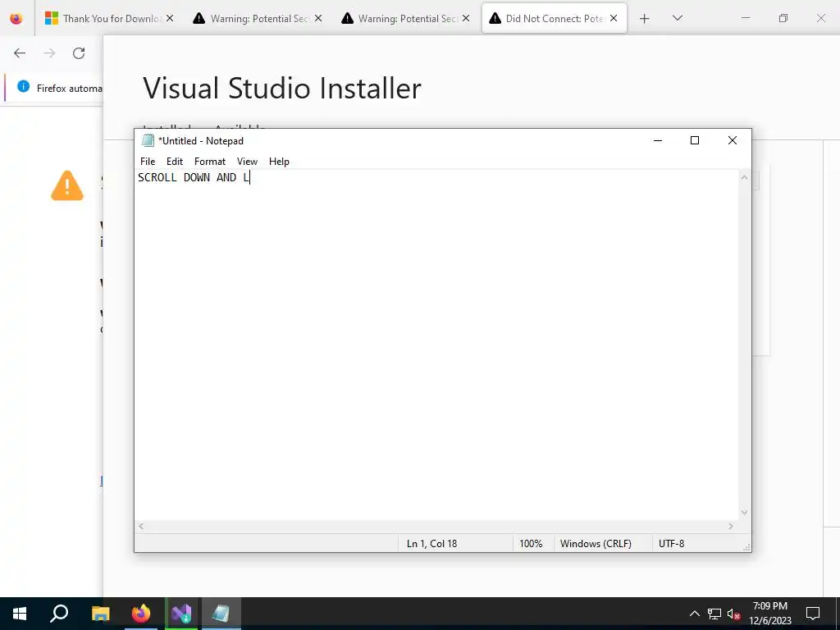Go forward in Firefox
Image resolution: width=840 pixels, height=630 pixels.
(49, 53)
